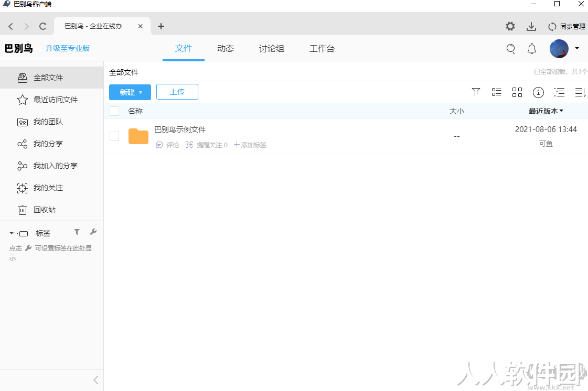
Task: Tick the checkbox for 巴别鸟示例文件
Action: pos(114,136)
